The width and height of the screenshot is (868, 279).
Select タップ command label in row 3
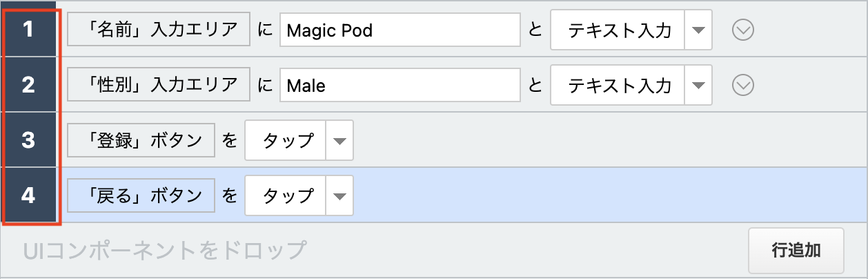286,140
